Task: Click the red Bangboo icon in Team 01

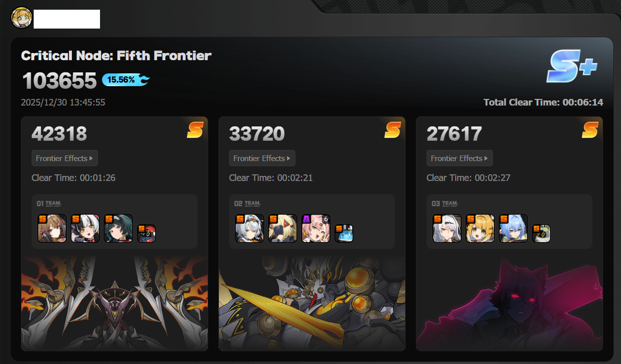Action: 146,233
